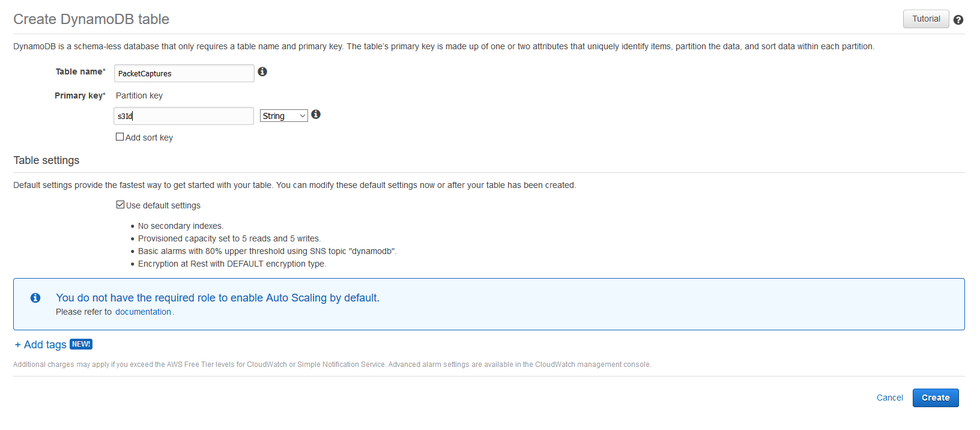This screenshot has height=430, width=980.
Task: Uncheck Use default settings
Action: point(120,205)
